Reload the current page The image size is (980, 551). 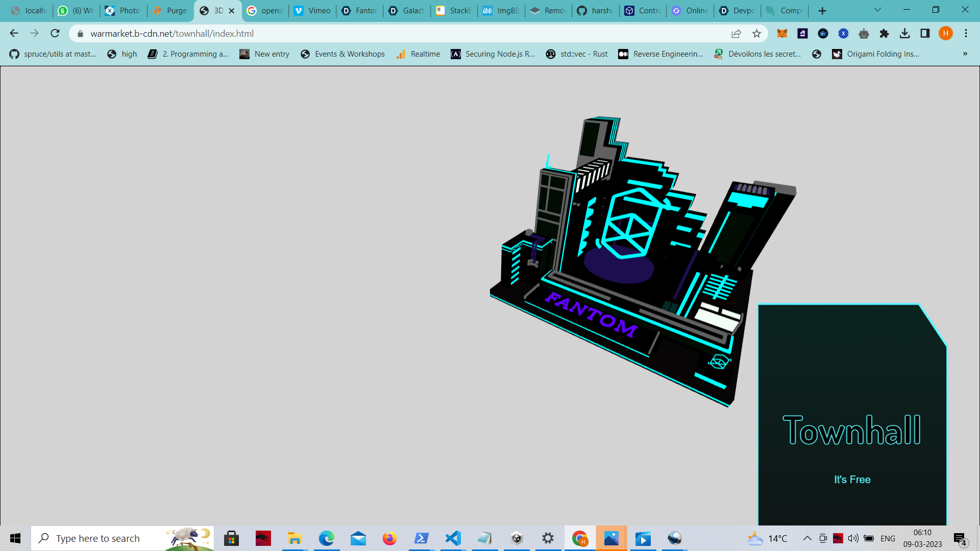[x=55, y=34]
